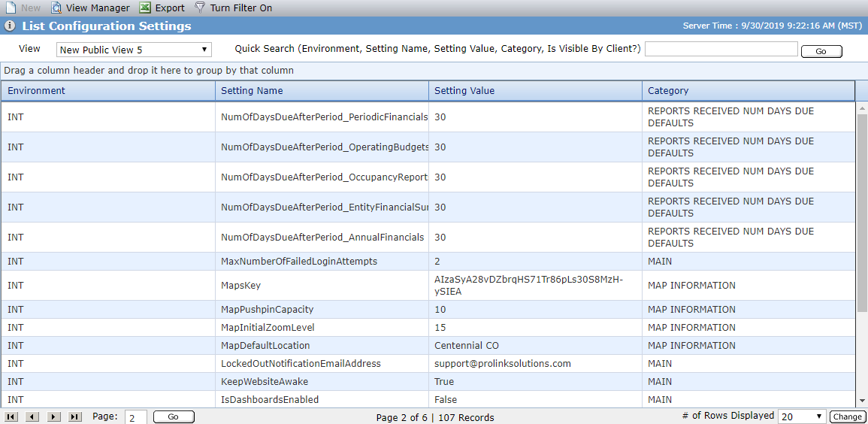The width and height of the screenshot is (868, 424).
Task: Click the vertical scrollbar thumb
Action: (x=862, y=213)
